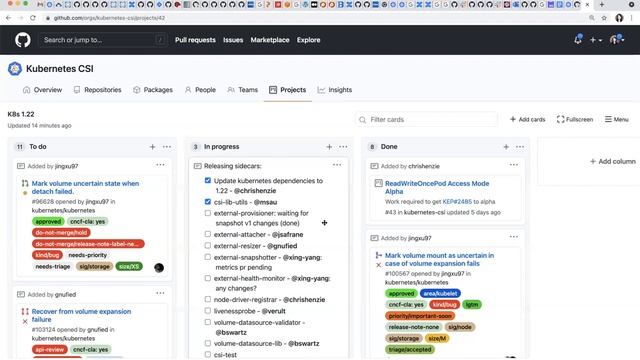Check the external-provisioner checkbox
The width and height of the screenshot is (640, 360).
pos(208,213)
